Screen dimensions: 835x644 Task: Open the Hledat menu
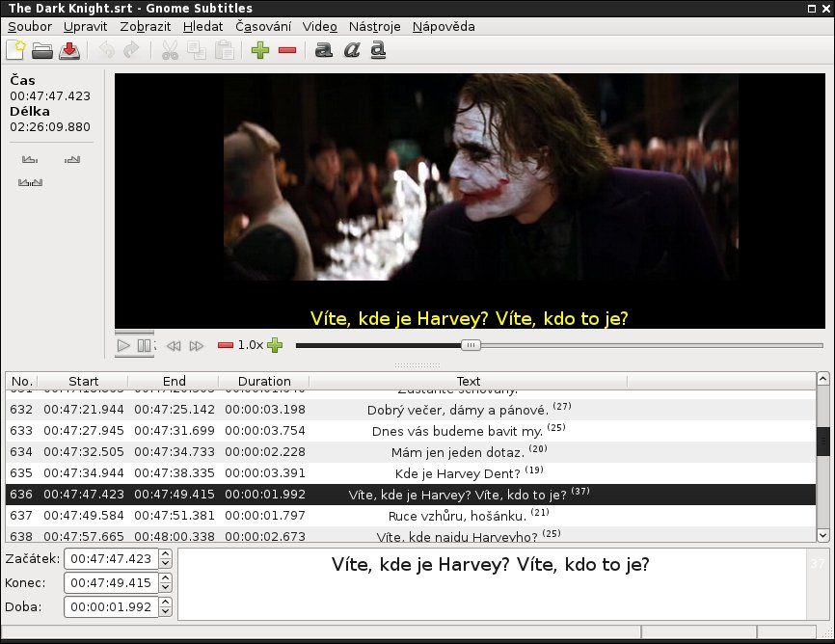pos(202,27)
